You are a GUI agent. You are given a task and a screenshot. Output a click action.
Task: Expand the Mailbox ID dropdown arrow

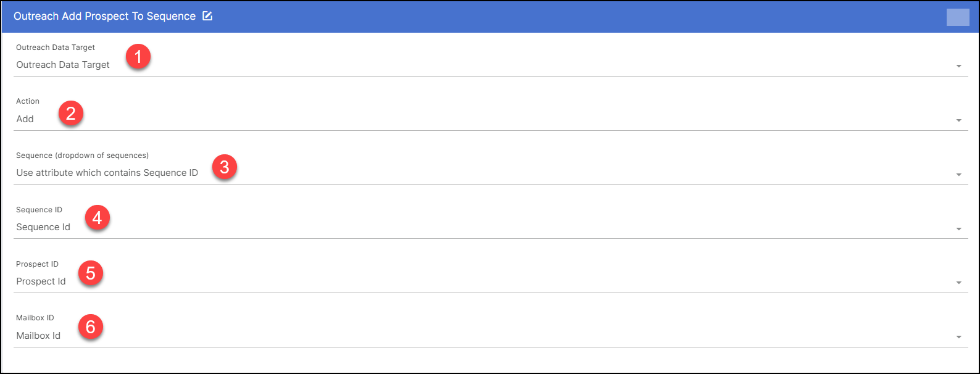tap(958, 337)
